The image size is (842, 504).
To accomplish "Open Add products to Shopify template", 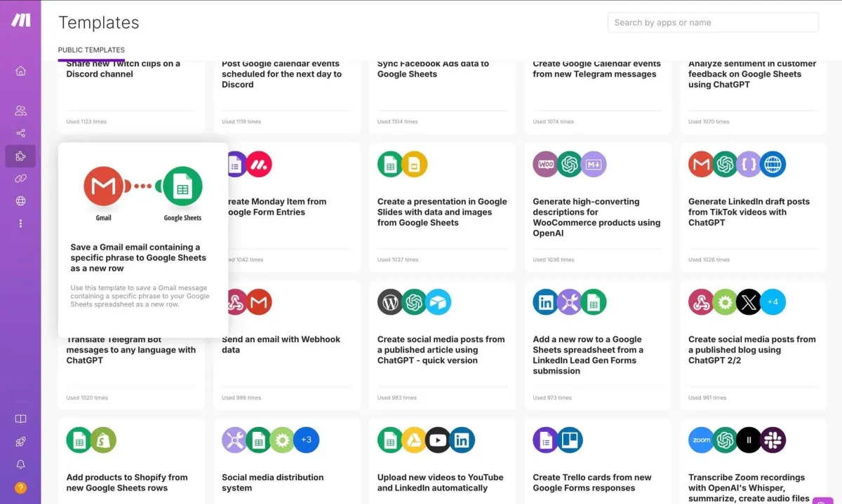I will pos(127,482).
